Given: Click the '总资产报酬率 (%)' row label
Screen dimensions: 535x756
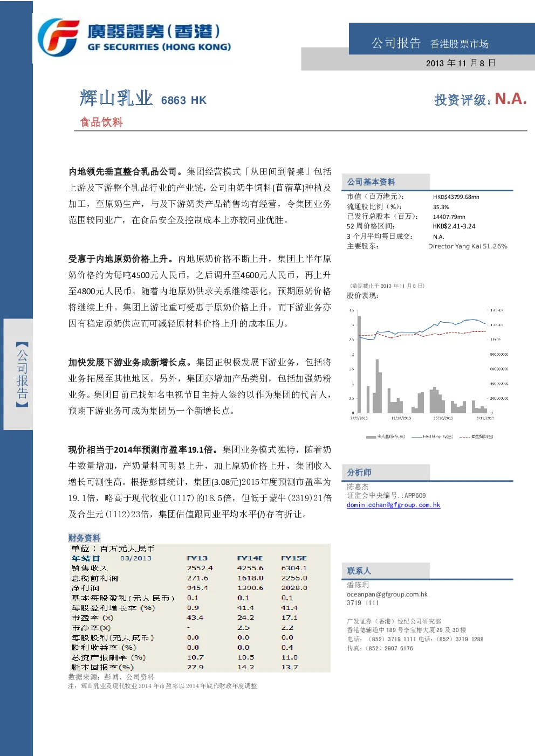Looking at the screenshot, I should pyautogui.click(x=108, y=657).
